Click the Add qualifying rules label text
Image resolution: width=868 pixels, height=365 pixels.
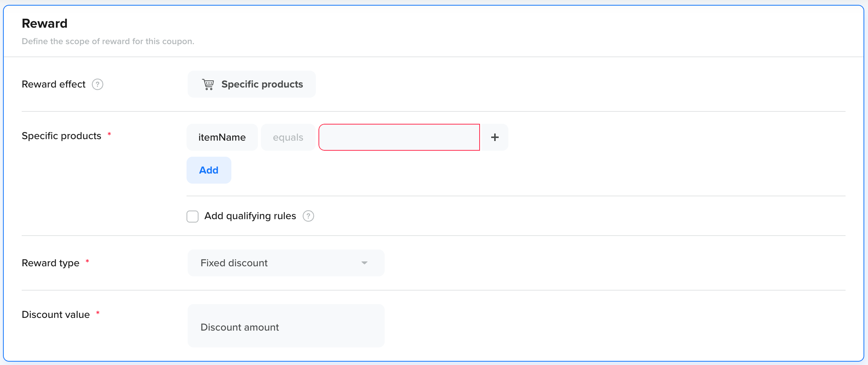(x=250, y=216)
